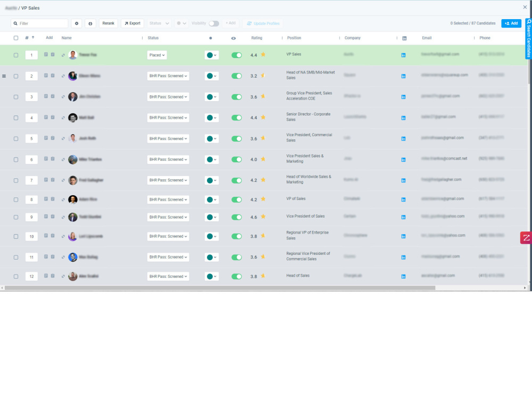
Task: Click the blue Add candidate button
Action: click(511, 23)
